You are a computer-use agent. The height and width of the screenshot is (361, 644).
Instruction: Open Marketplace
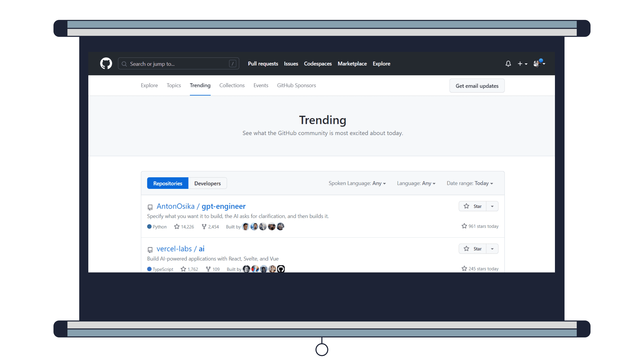coord(352,64)
